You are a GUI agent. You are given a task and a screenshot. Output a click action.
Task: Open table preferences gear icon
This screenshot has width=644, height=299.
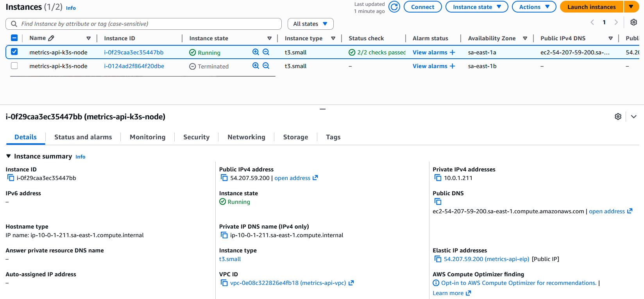[633, 22]
